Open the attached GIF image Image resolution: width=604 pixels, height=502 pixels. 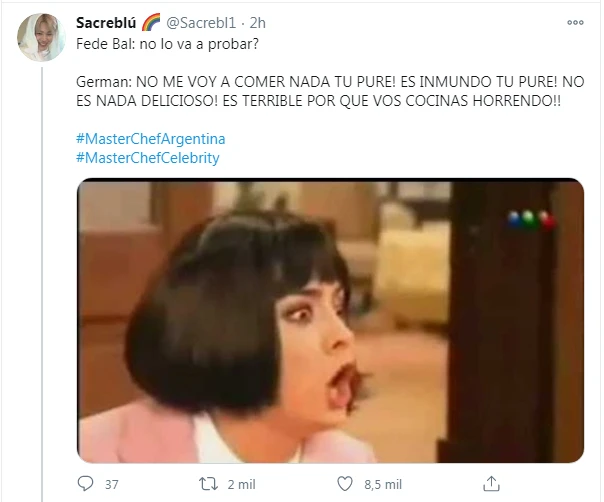click(331, 321)
